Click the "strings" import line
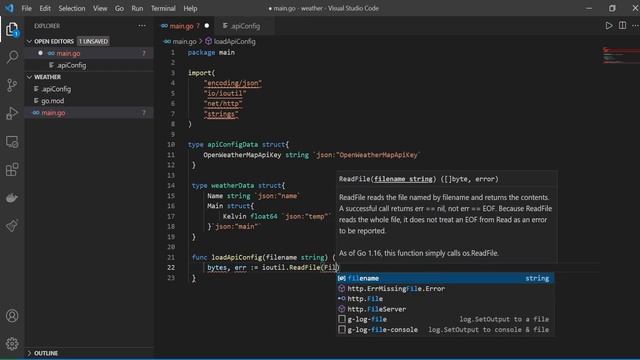The width and height of the screenshot is (640, 360). (221, 114)
